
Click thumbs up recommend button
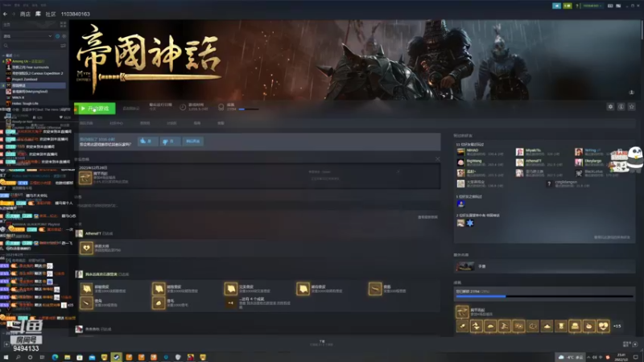click(147, 142)
